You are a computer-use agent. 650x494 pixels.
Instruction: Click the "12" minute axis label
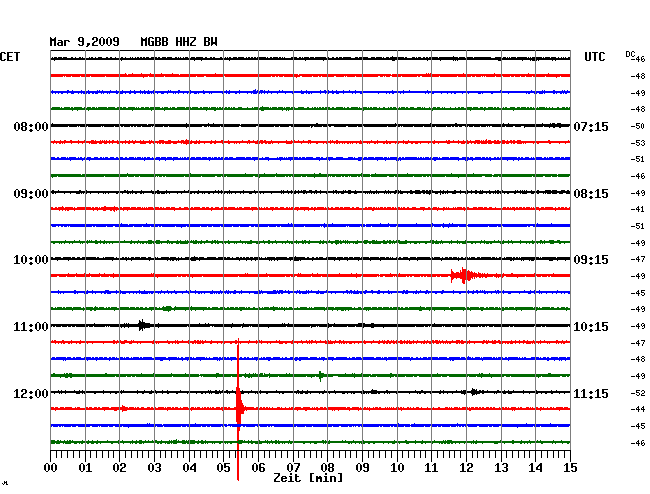pos(466,468)
